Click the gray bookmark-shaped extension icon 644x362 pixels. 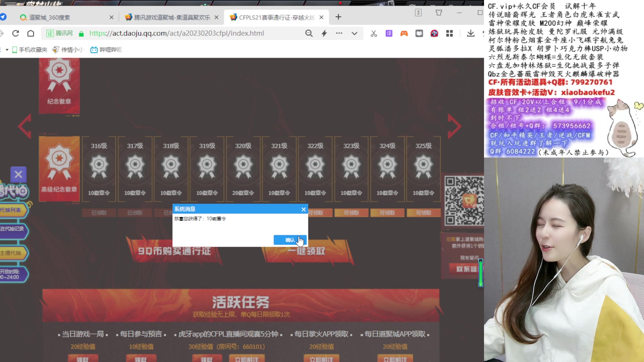tap(419, 33)
